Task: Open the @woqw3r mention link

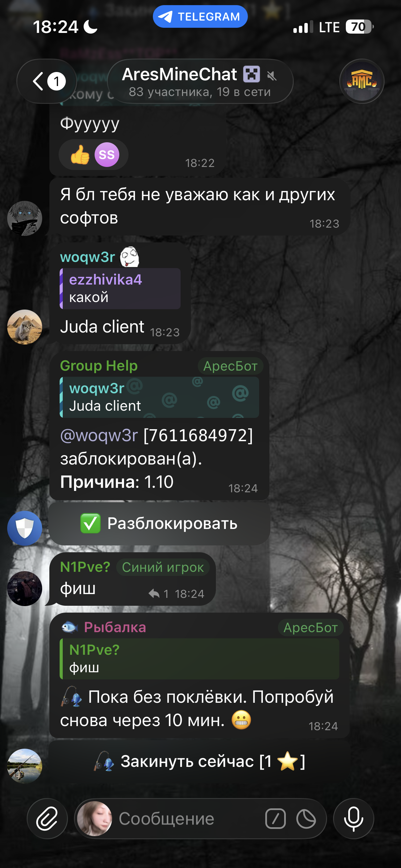Action: (x=99, y=435)
